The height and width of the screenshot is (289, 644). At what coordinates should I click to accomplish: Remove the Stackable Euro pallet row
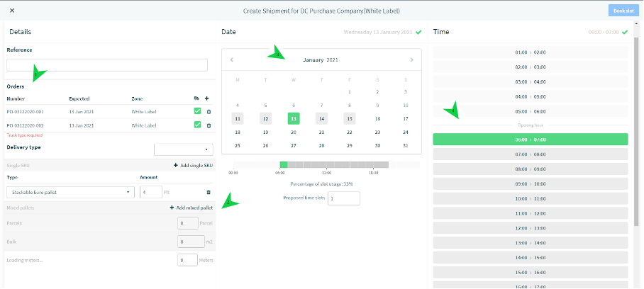tap(209, 192)
